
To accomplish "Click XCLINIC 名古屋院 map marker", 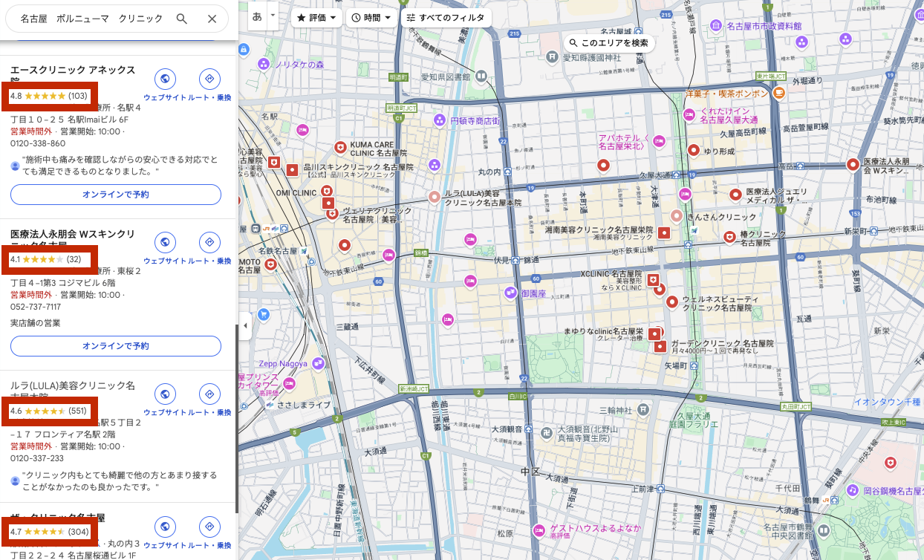I will tap(653, 280).
